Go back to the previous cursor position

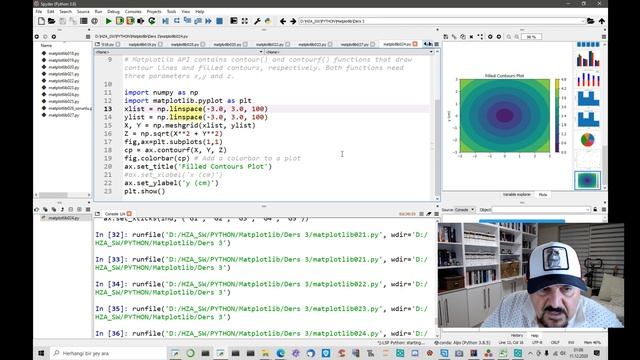click(x=283, y=21)
